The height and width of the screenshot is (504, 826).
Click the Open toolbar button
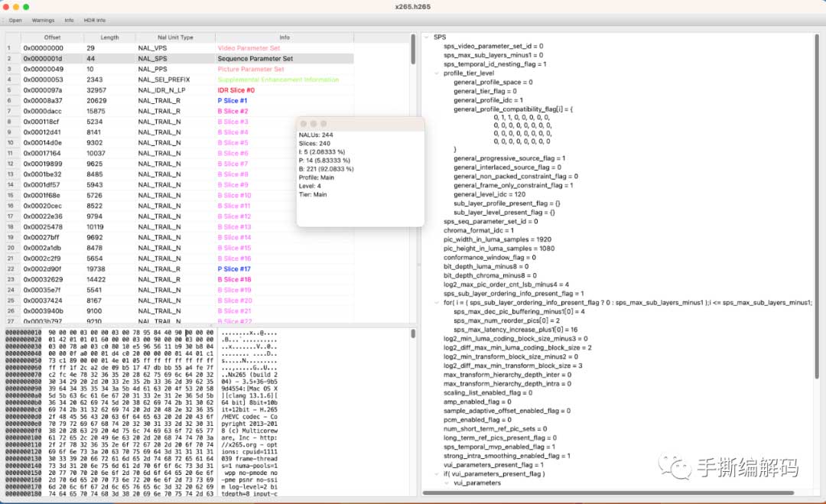(x=15, y=20)
